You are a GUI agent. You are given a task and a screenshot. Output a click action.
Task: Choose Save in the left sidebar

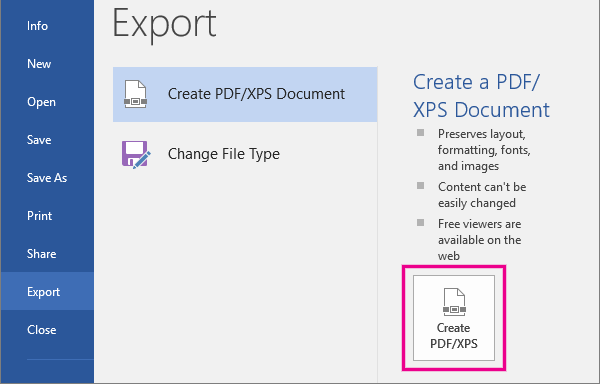[x=47, y=140]
